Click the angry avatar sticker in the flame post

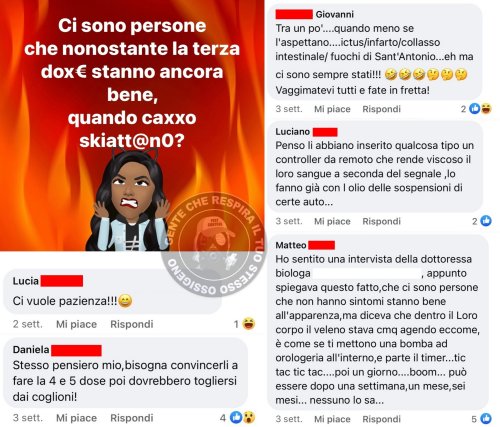127,201
